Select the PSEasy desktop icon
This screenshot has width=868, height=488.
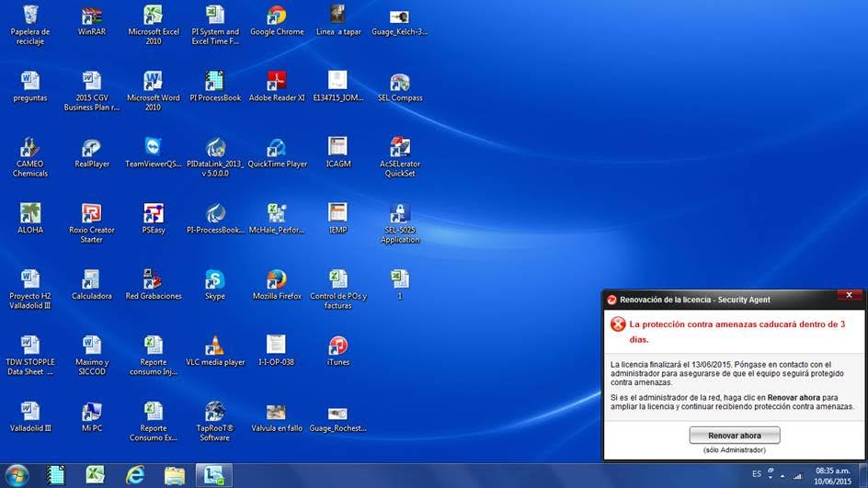154,219
